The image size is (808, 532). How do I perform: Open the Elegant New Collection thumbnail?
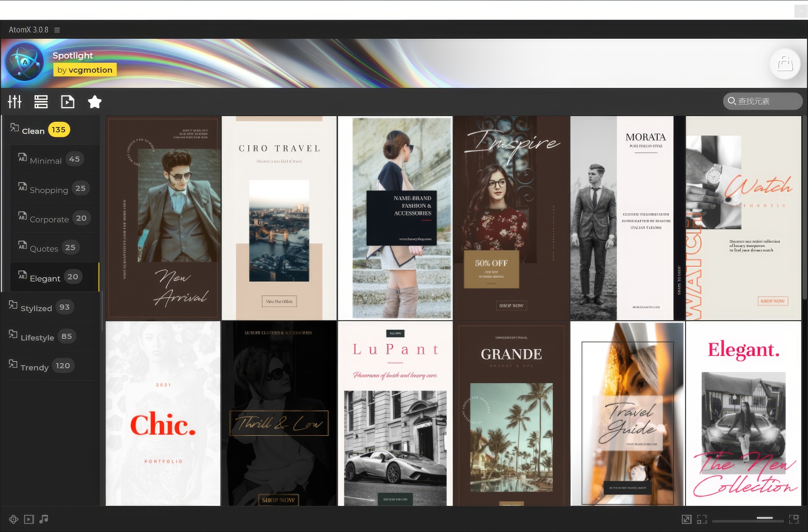coord(744,413)
